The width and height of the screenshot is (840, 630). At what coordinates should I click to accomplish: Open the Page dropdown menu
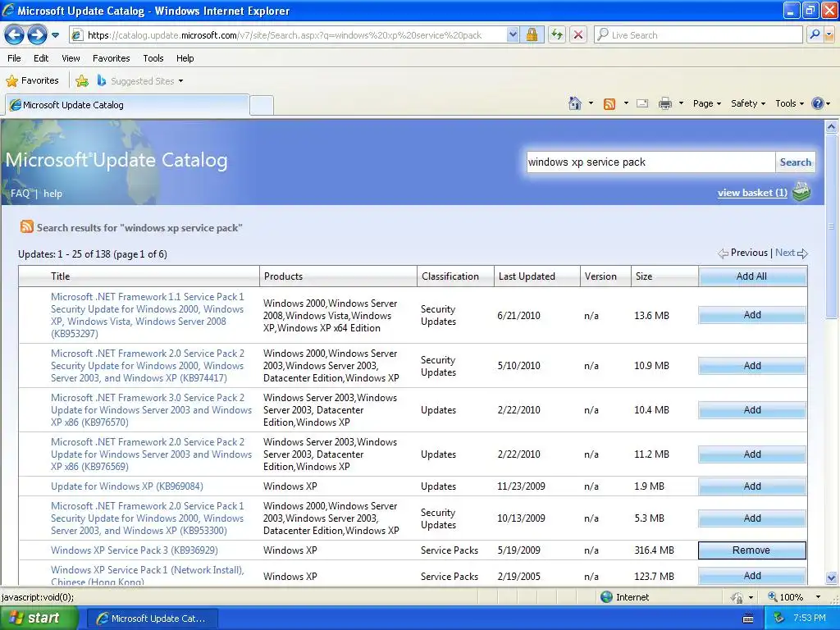click(706, 103)
